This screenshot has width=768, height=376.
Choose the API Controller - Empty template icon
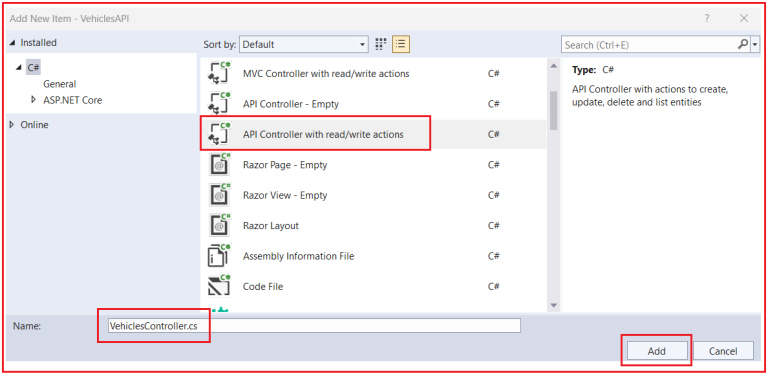tap(219, 104)
